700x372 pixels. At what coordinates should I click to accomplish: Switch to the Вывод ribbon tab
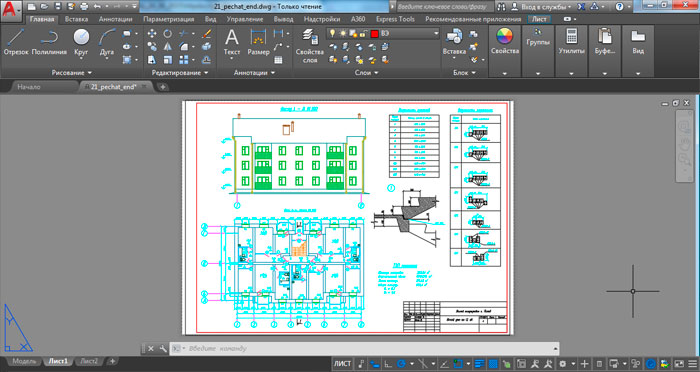pos(283,19)
